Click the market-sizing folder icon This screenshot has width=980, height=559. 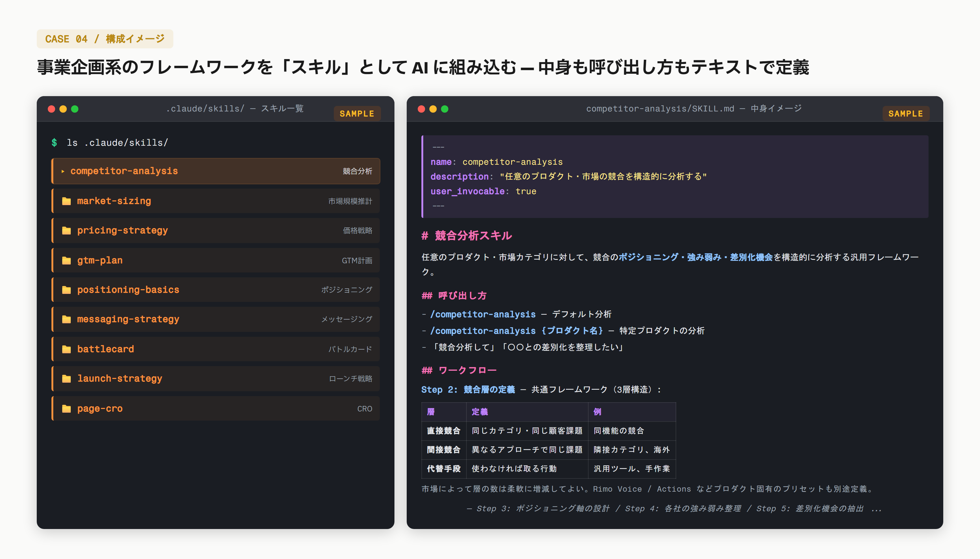pyautogui.click(x=66, y=201)
